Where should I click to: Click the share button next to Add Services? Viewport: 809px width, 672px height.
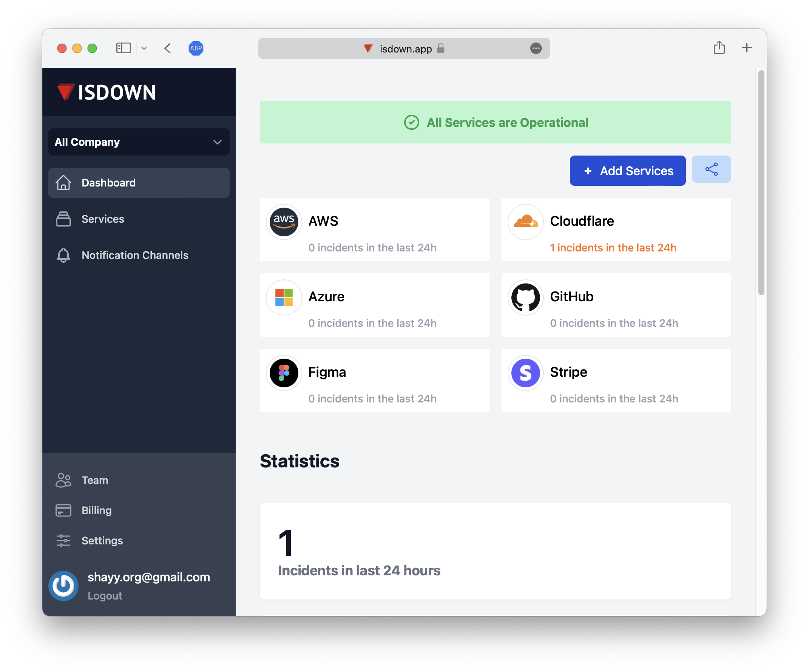711,169
